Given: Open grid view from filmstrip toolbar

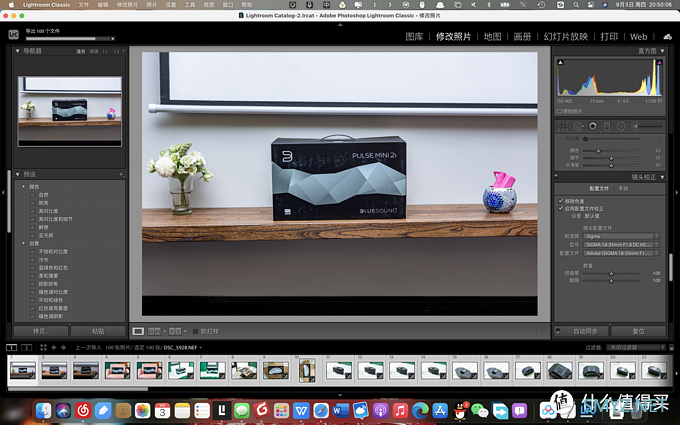Looking at the screenshot, I should pos(43,347).
